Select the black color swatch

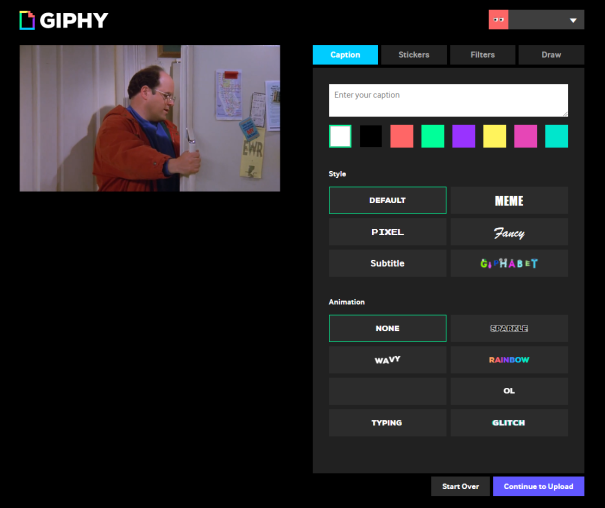(x=371, y=136)
